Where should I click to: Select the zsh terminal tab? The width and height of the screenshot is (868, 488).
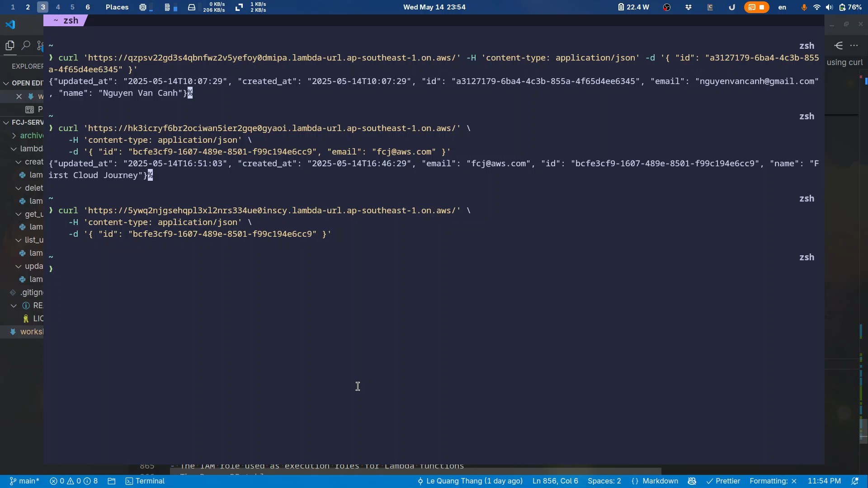pyautogui.click(x=66, y=20)
